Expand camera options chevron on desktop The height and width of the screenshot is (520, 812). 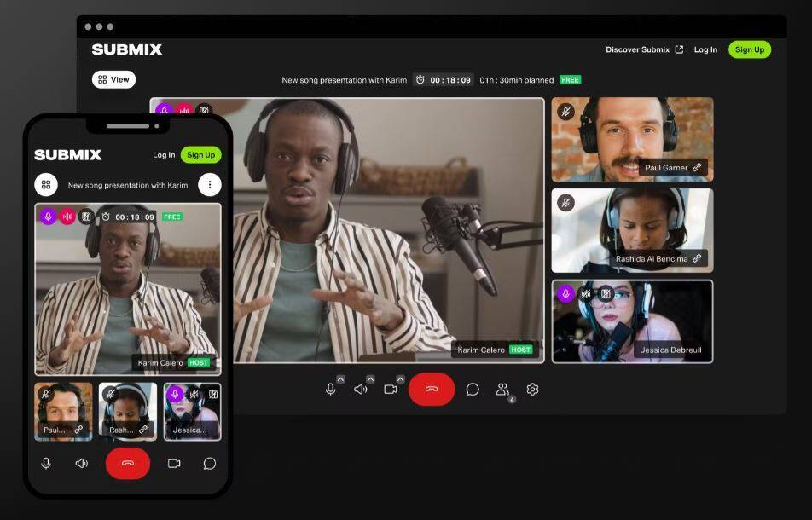coord(400,379)
